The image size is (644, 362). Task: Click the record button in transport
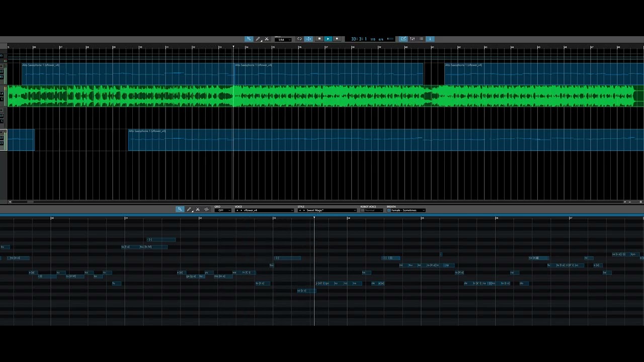[337, 39]
